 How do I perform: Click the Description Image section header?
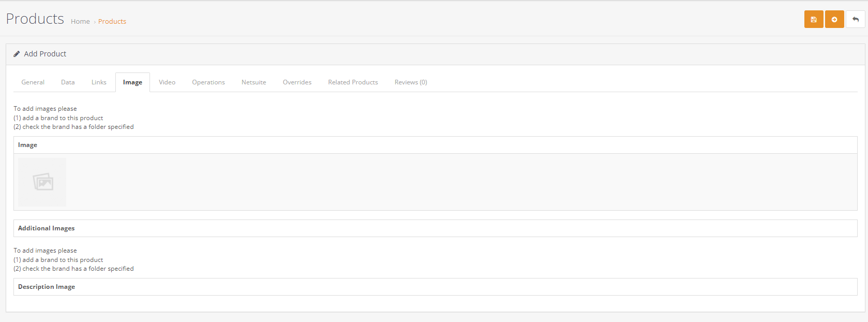[436, 287]
